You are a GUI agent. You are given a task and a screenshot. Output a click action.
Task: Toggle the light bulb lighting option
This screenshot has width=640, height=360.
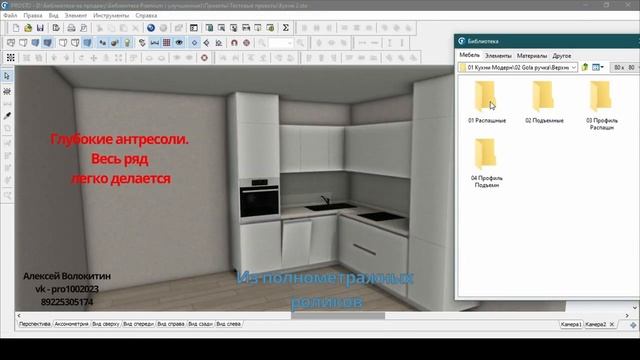[x=127, y=43]
